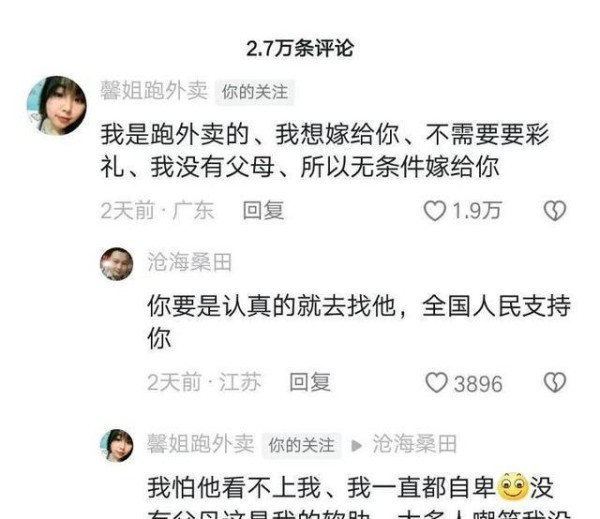Tap the broken heart on 沧海桑田's reply
The image size is (600, 519).
coord(555,383)
